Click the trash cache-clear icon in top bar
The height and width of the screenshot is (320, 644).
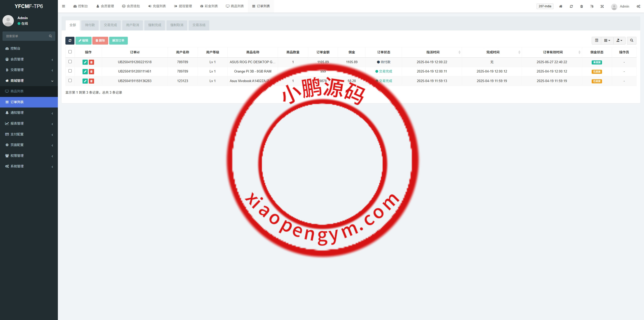[581, 6]
